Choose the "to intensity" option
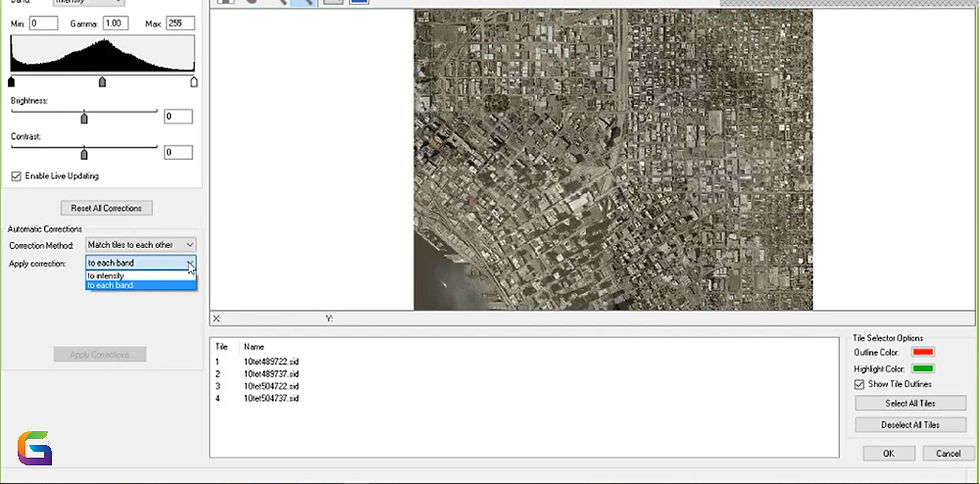The width and height of the screenshot is (980, 484). tap(107, 275)
